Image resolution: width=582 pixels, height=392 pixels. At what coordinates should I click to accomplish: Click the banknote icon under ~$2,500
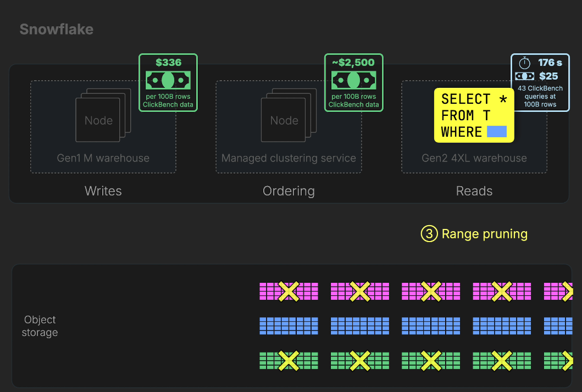(354, 80)
